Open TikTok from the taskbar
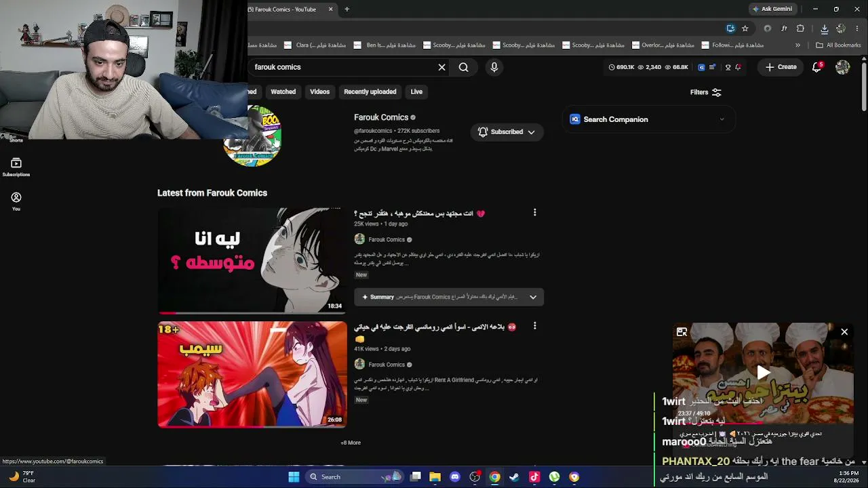Image resolution: width=868 pixels, height=488 pixels. [x=534, y=476]
